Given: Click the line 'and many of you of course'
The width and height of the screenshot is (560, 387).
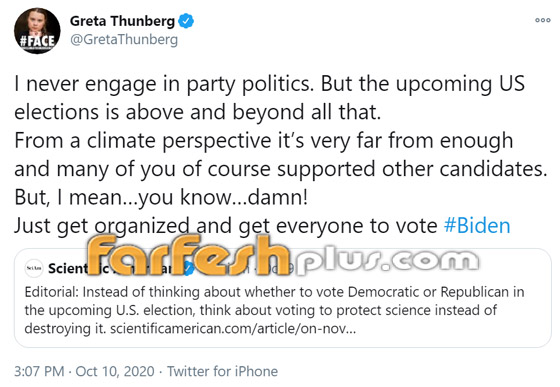Looking at the screenshot, I should pos(280,169).
